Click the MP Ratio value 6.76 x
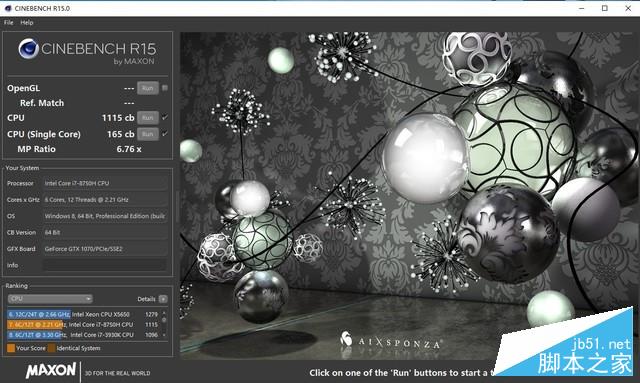640x383 pixels. coord(129,149)
